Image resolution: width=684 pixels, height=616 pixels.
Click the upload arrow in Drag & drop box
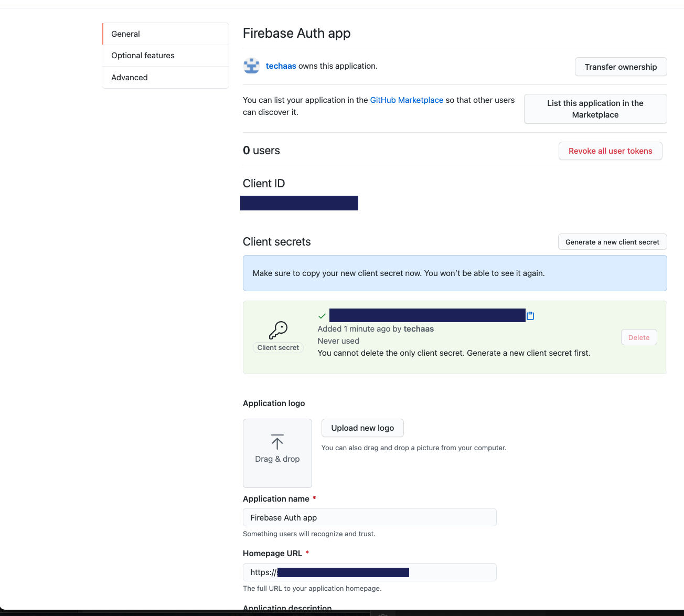pos(277,442)
